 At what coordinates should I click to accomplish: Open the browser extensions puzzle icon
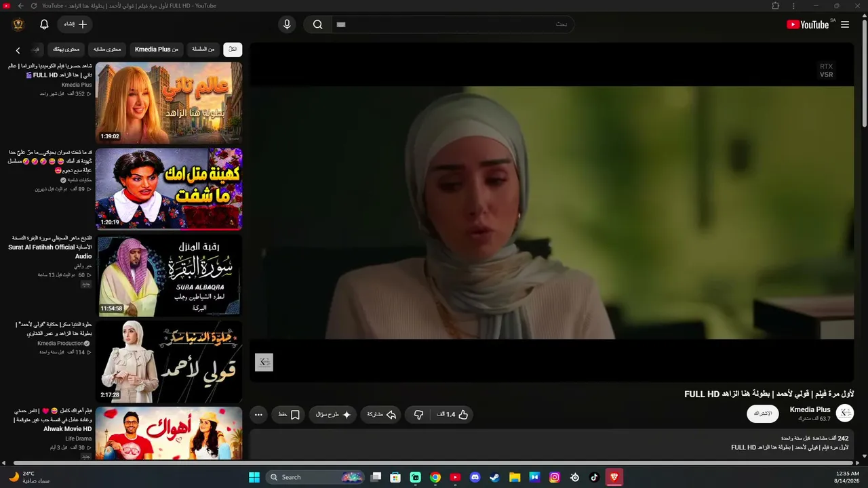pyautogui.click(x=776, y=6)
